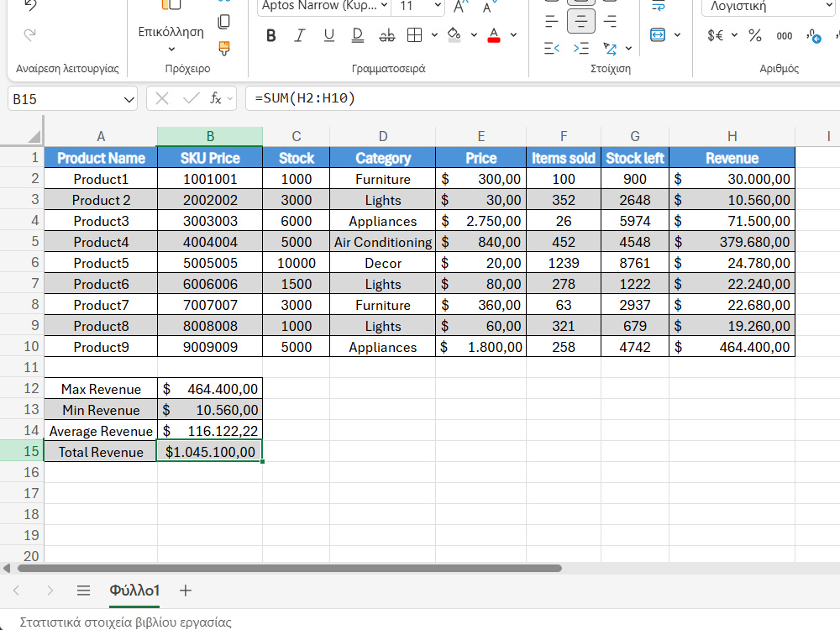Select the Product5 name cell
The width and height of the screenshot is (840, 630).
coord(101,263)
